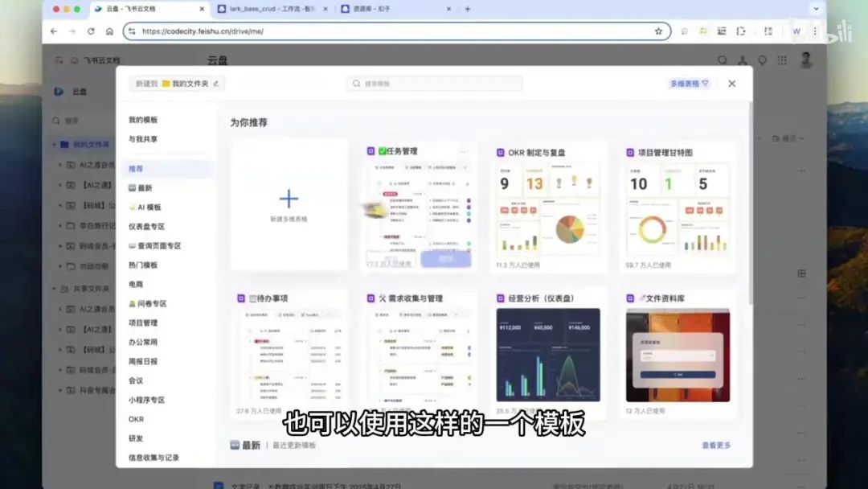Open the OKR 制定与复盘 template thumbnail
The image size is (868, 489).
coord(548,209)
